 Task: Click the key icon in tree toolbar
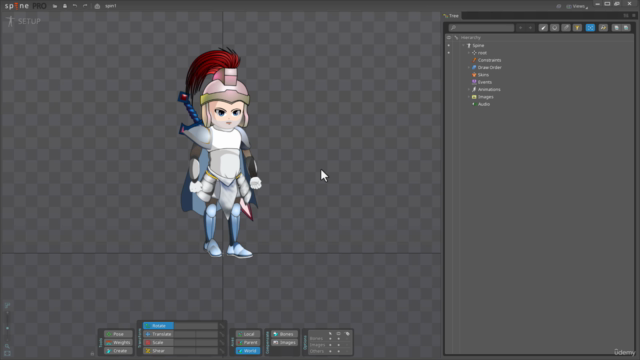(x=603, y=28)
